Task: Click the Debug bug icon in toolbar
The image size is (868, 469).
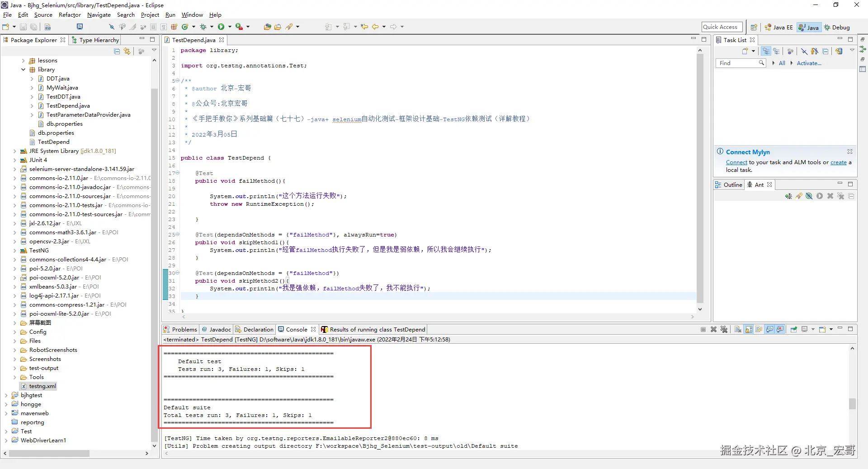Action: (x=203, y=27)
